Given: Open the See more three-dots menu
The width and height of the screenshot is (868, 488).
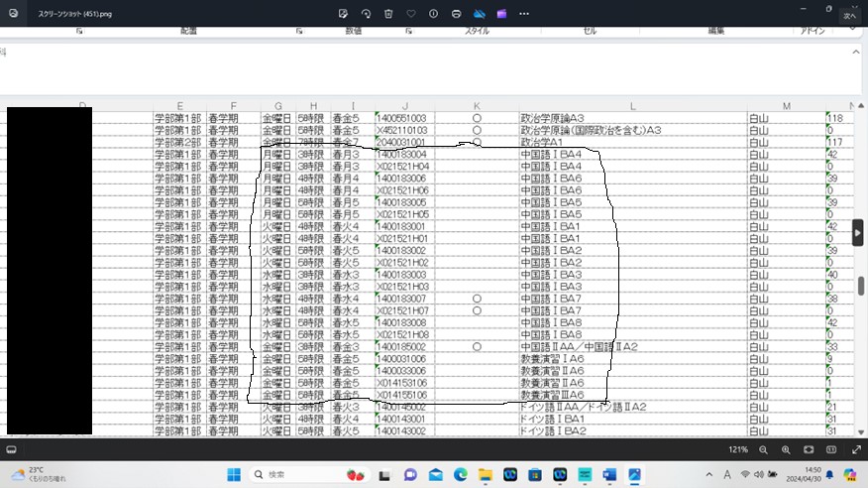Looking at the screenshot, I should point(524,14).
